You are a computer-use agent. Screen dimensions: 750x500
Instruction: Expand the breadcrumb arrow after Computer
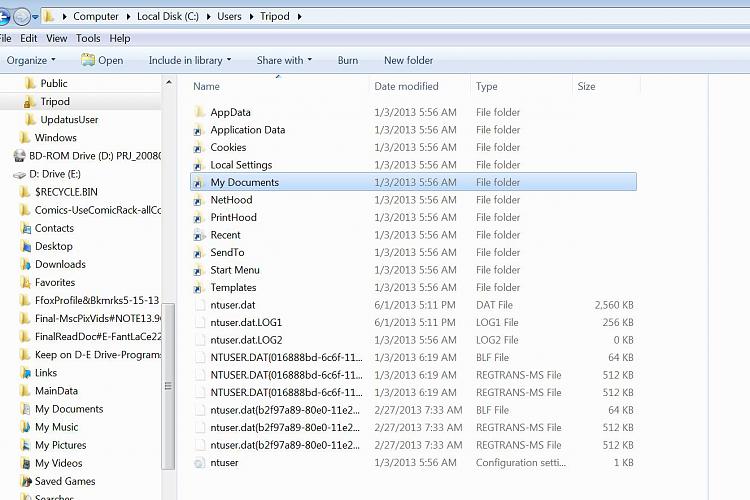pyautogui.click(x=128, y=17)
